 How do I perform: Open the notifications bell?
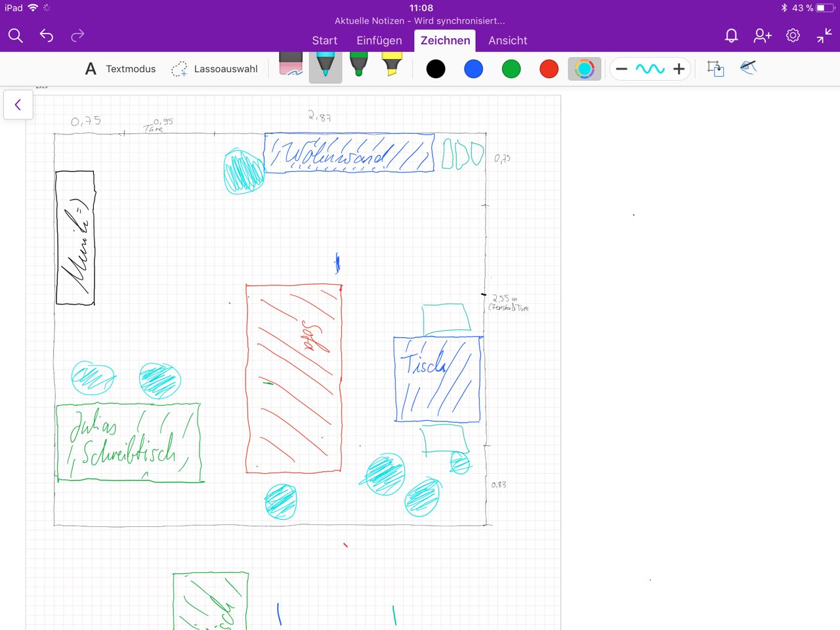731,36
